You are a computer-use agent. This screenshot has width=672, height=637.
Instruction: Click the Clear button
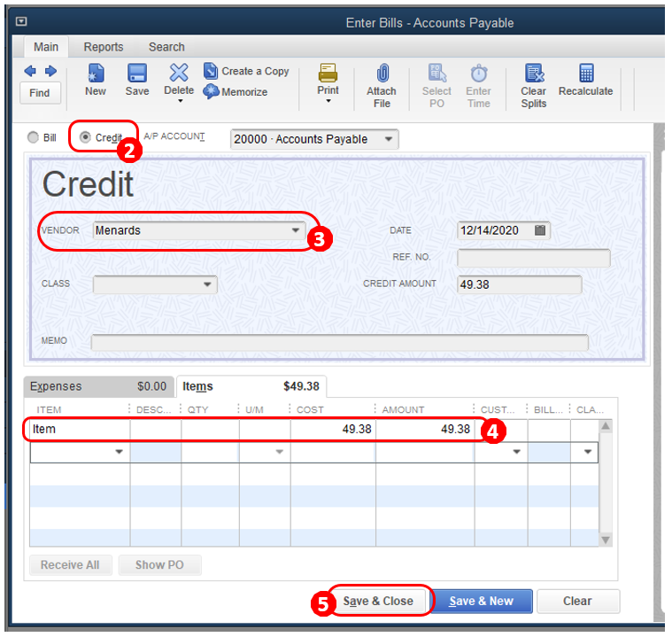click(578, 601)
